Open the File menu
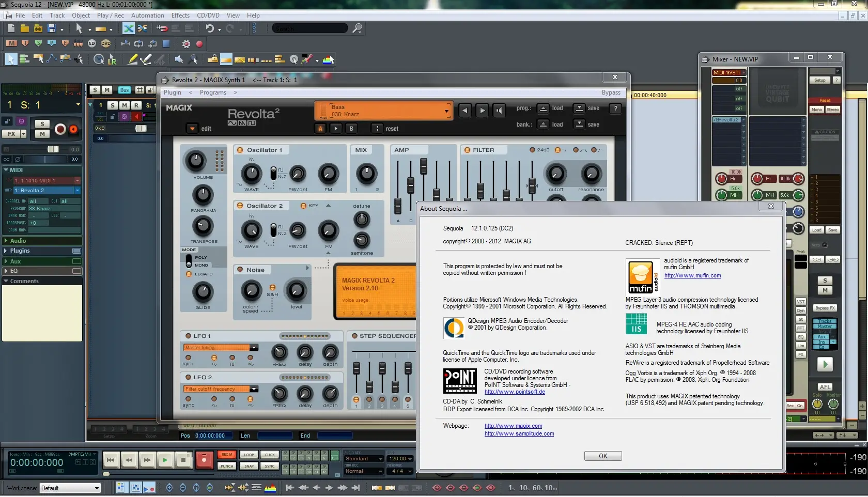The height and width of the screenshot is (497, 868). 20,15
